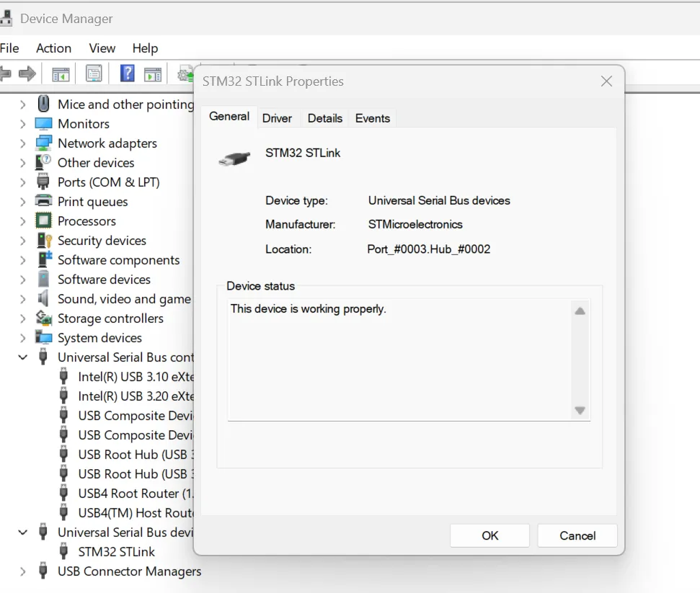
Task: Click the Software components icon
Action: click(x=44, y=259)
